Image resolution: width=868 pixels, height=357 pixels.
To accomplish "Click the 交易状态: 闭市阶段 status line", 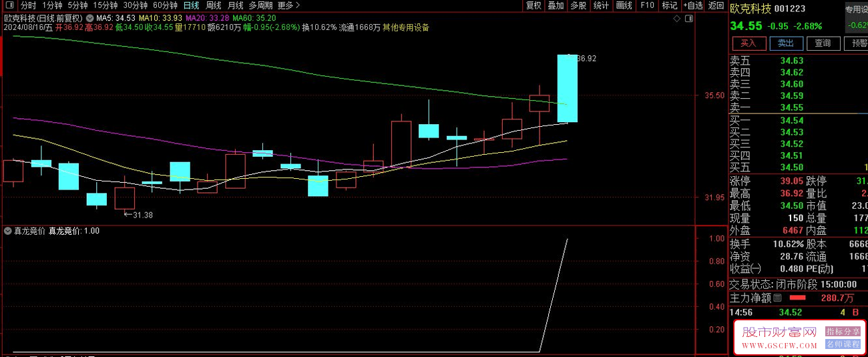I will (794, 284).
